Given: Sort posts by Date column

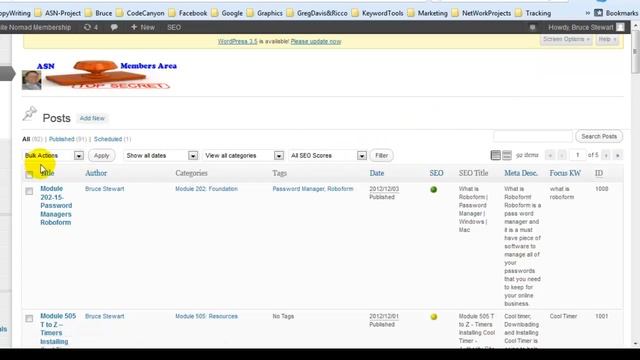Looking at the screenshot, I should click(x=377, y=173).
